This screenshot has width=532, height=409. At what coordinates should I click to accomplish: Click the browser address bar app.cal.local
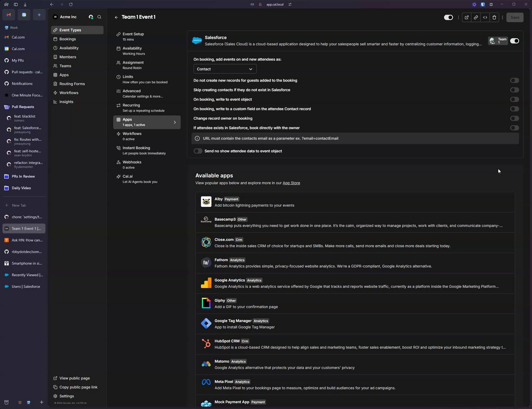coord(274,4)
